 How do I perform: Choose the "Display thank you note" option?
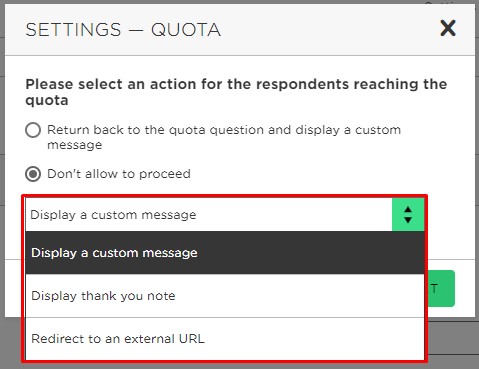click(225, 296)
